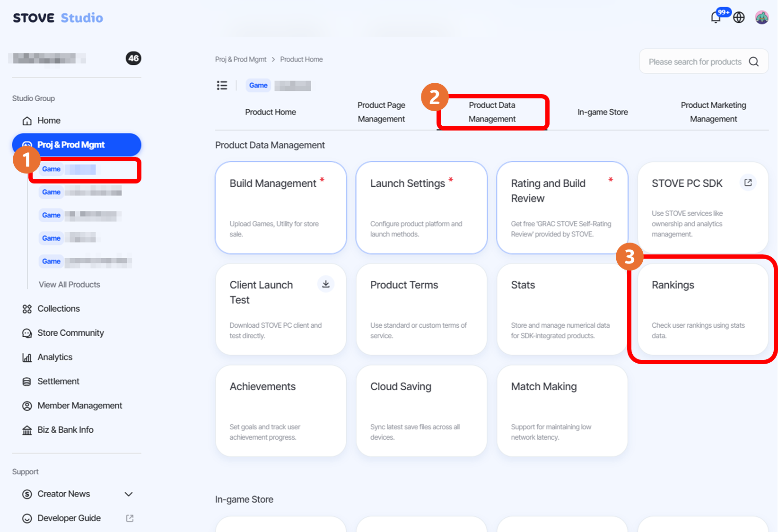Image resolution: width=778 pixels, height=532 pixels.
Task: Open the Cloud Saving card
Action: click(421, 411)
